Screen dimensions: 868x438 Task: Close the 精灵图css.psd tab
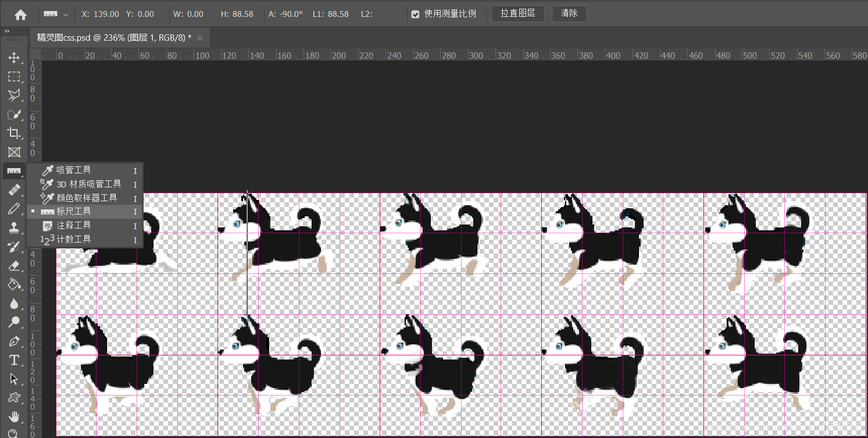(x=200, y=38)
